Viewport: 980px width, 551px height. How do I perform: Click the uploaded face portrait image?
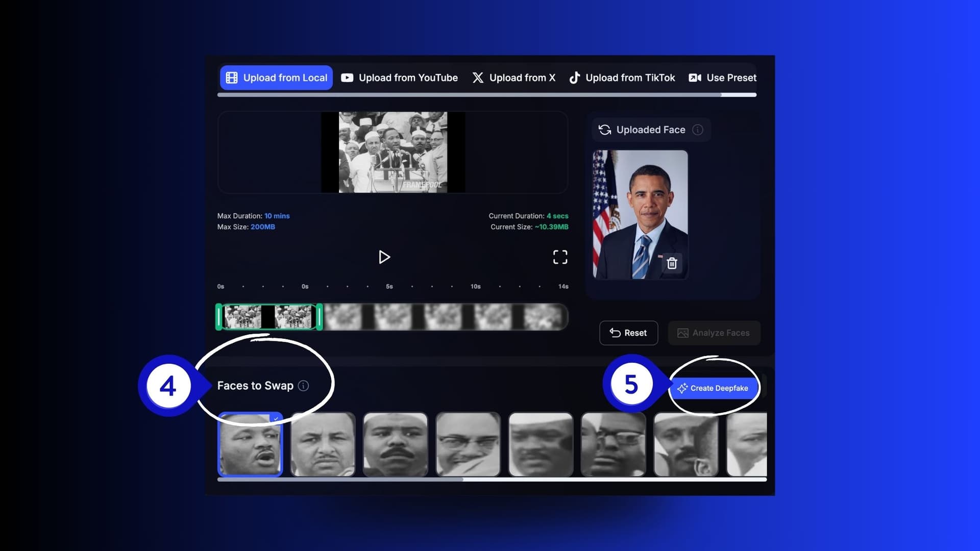point(640,214)
